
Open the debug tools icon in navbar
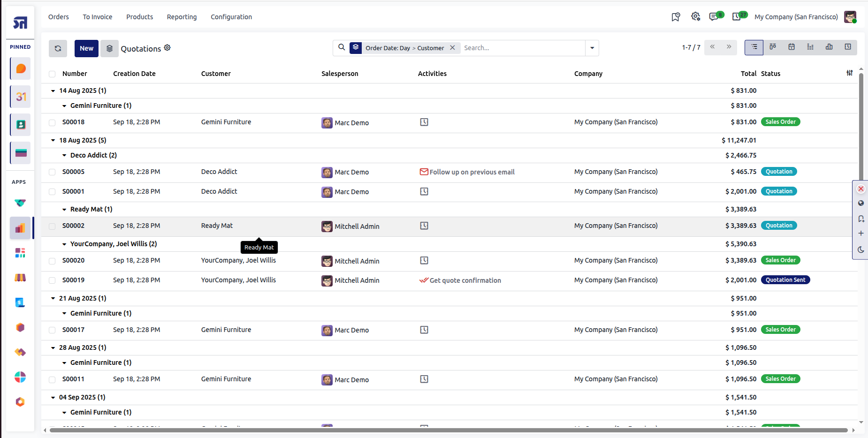[x=696, y=17]
